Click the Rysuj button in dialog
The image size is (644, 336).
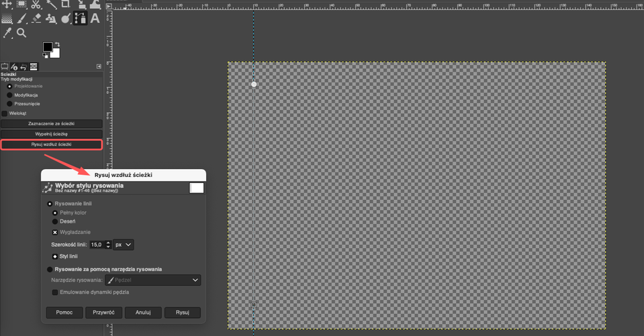pyautogui.click(x=183, y=313)
